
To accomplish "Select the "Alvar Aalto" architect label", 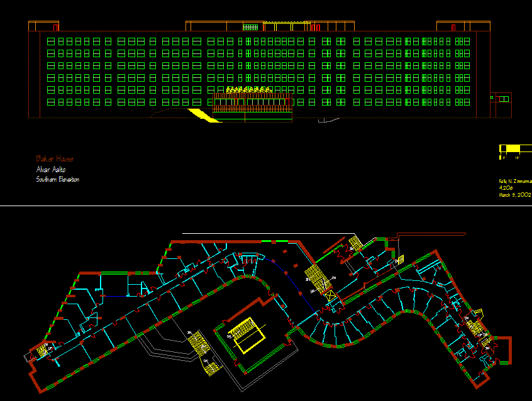I will pos(51,170).
